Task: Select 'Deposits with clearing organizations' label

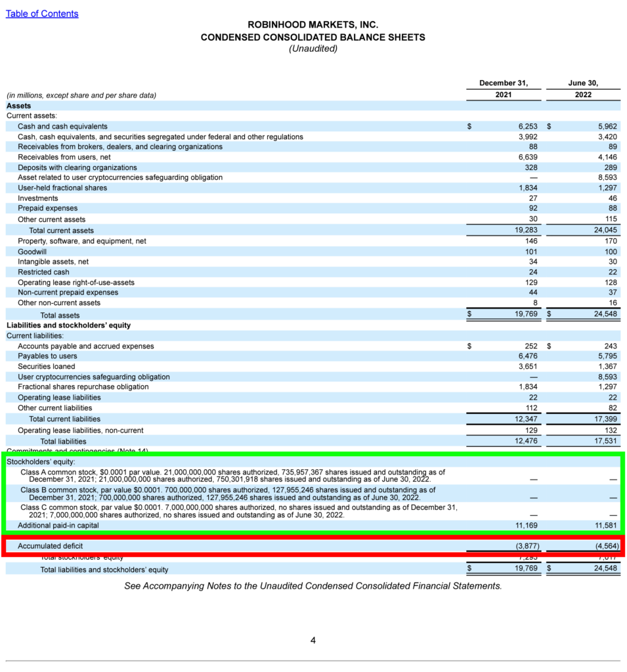Action: [x=77, y=167]
